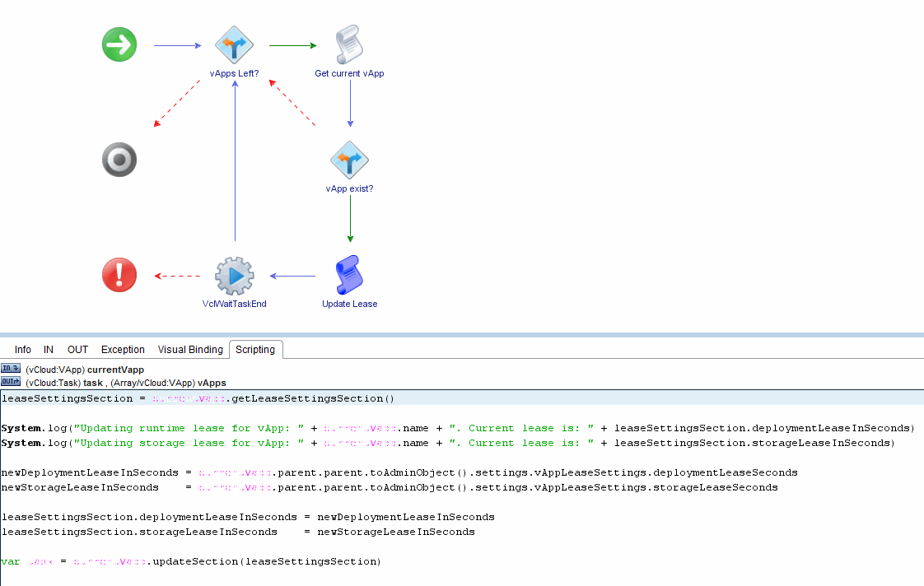Click the OUT parameter badge icon

[11, 382]
